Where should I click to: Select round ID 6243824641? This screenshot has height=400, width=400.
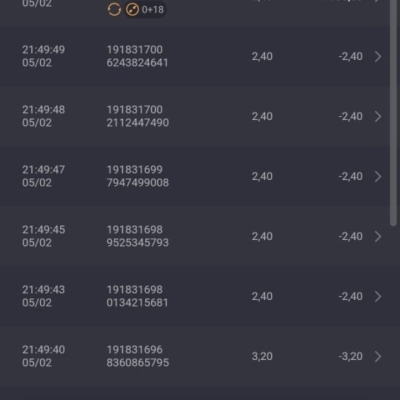click(137, 63)
